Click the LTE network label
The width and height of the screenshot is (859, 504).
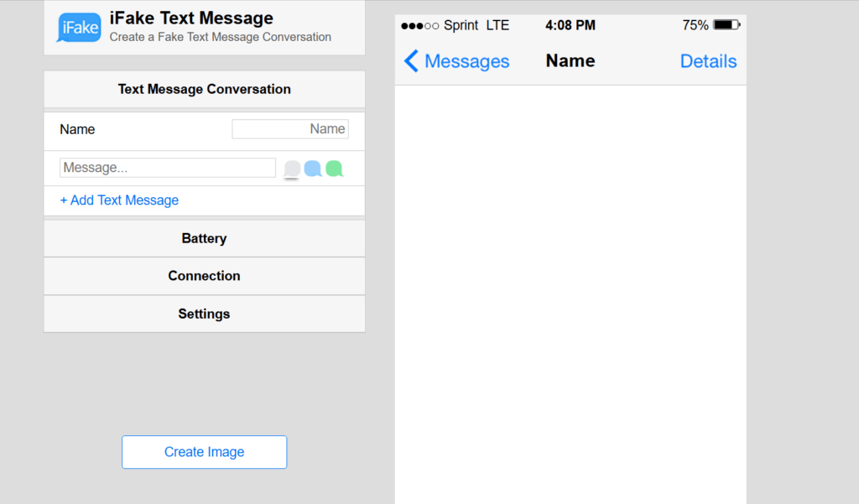497,25
